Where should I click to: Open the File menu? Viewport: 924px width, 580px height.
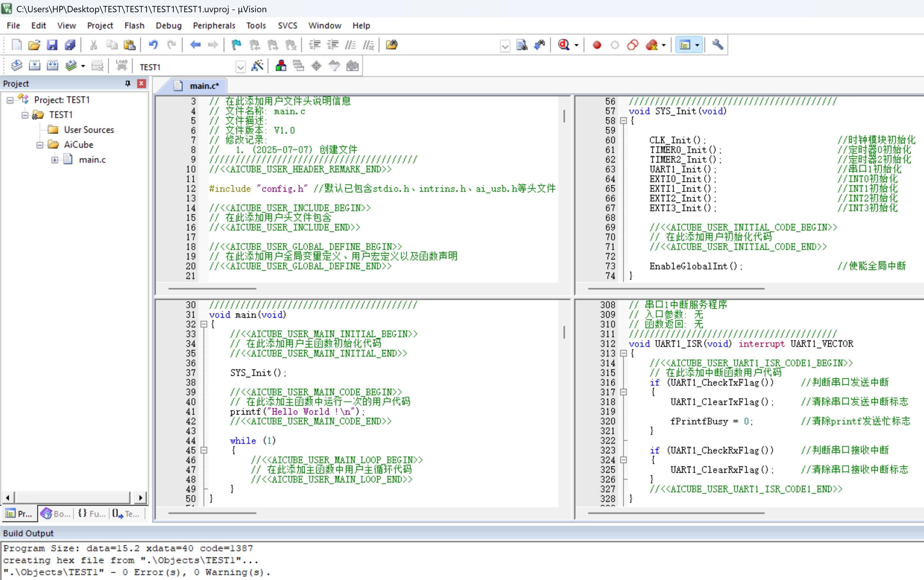(x=13, y=25)
